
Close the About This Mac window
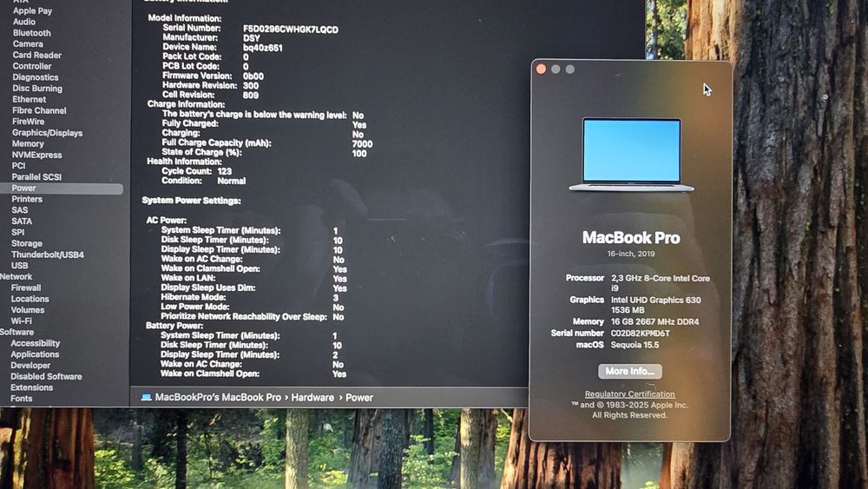pos(541,69)
